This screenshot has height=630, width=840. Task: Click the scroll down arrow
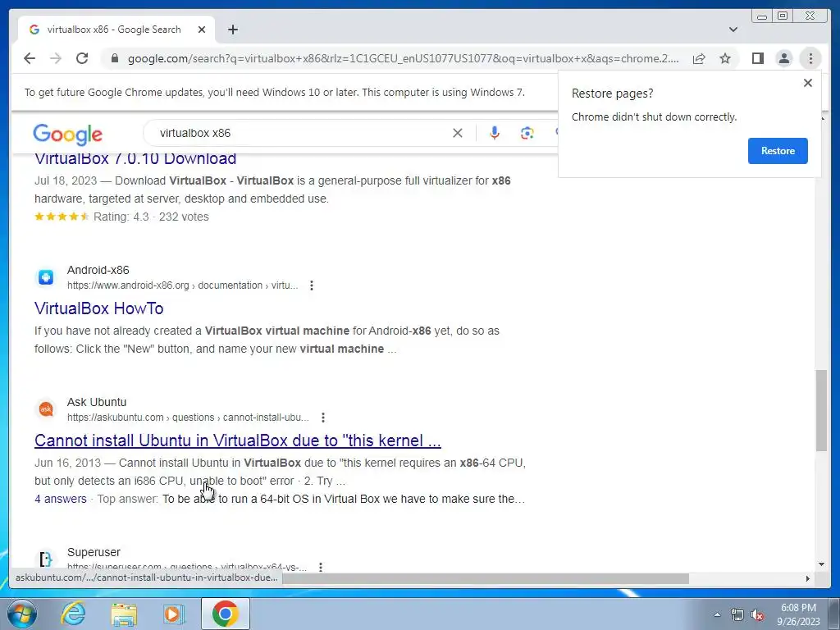(x=821, y=564)
